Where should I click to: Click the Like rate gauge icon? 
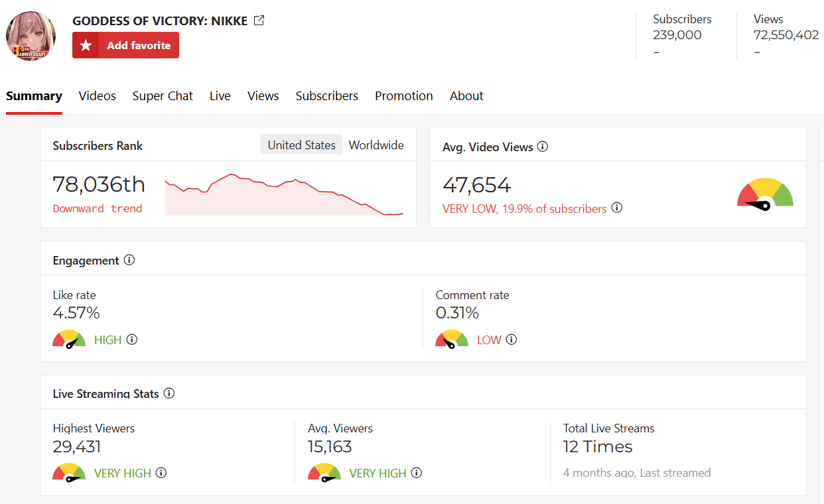pos(70,339)
